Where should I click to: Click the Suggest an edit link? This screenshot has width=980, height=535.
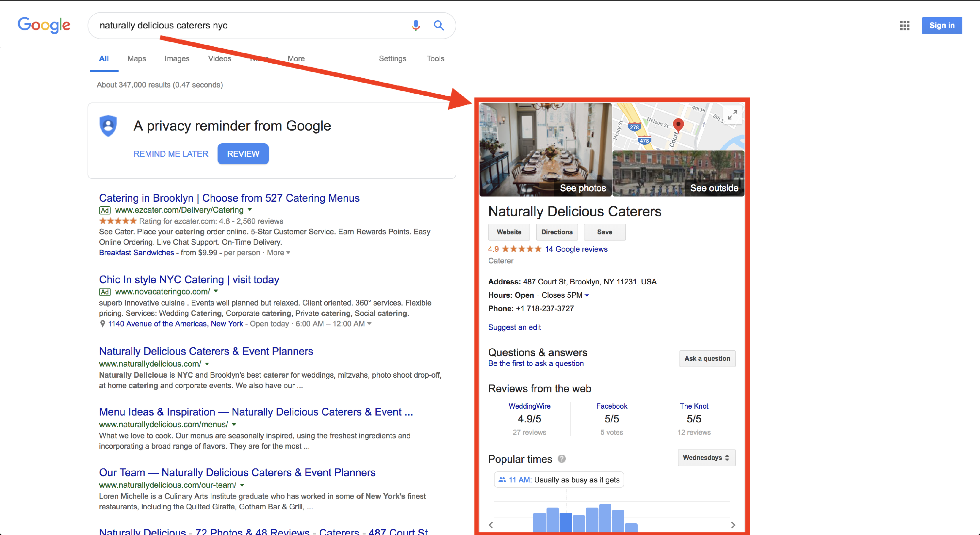click(514, 327)
